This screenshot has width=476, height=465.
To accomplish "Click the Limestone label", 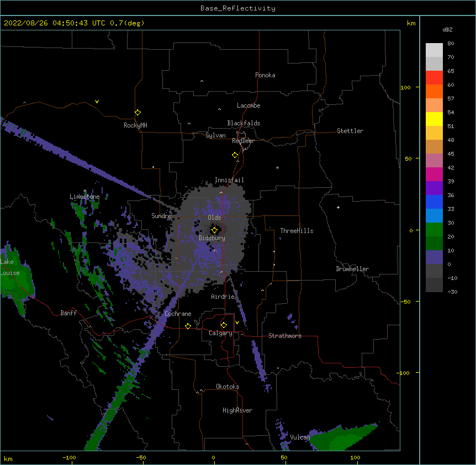I will (84, 197).
